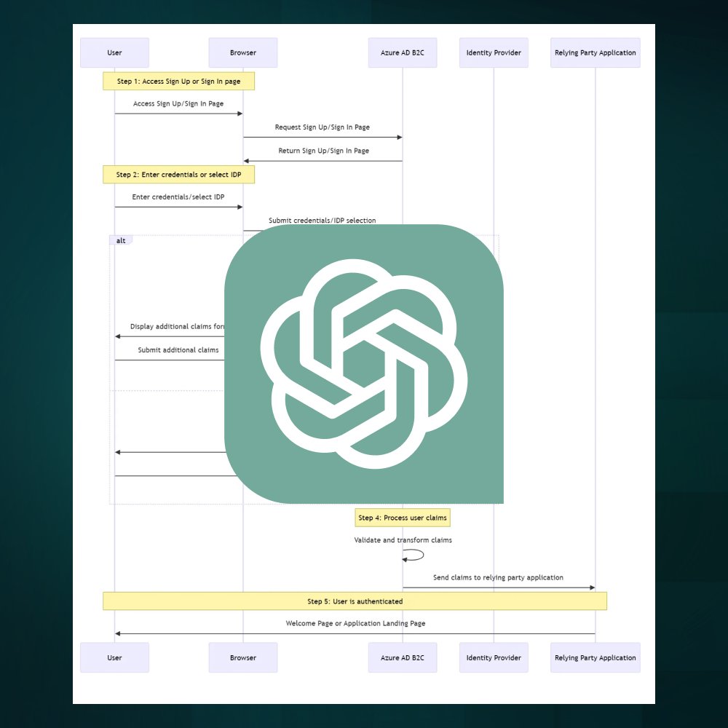Viewport: 728px width, 728px height.
Task: Click the 'Enter credentials/select IDP' label
Action: coord(178,197)
